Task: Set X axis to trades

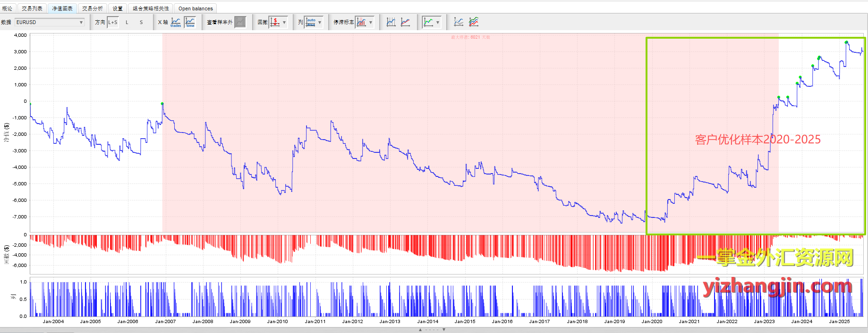Action: point(176,22)
